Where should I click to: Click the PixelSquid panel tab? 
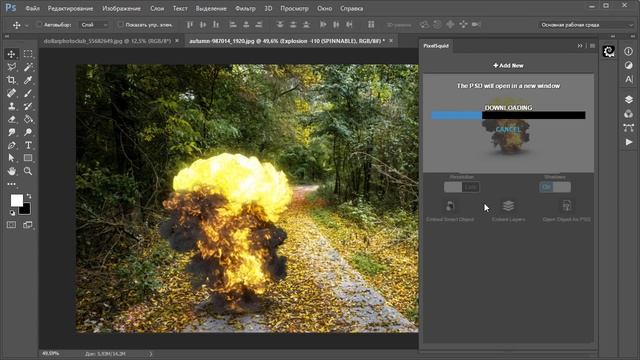[436, 46]
